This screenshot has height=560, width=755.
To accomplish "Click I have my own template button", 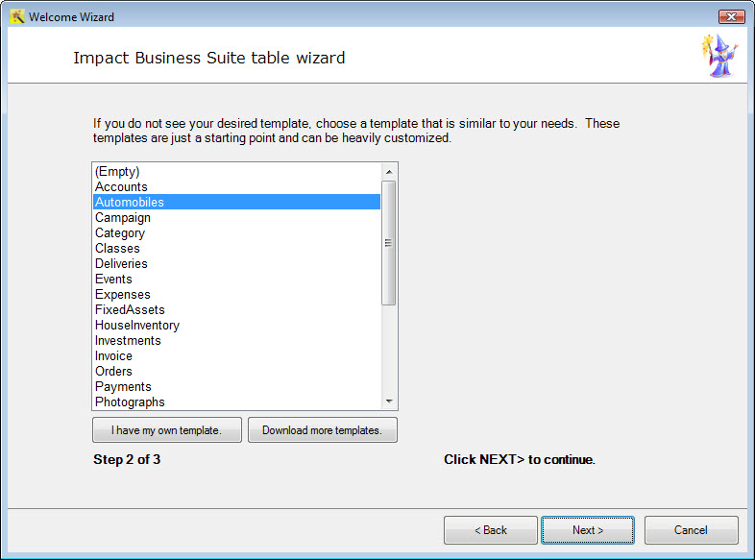I will (x=166, y=430).
